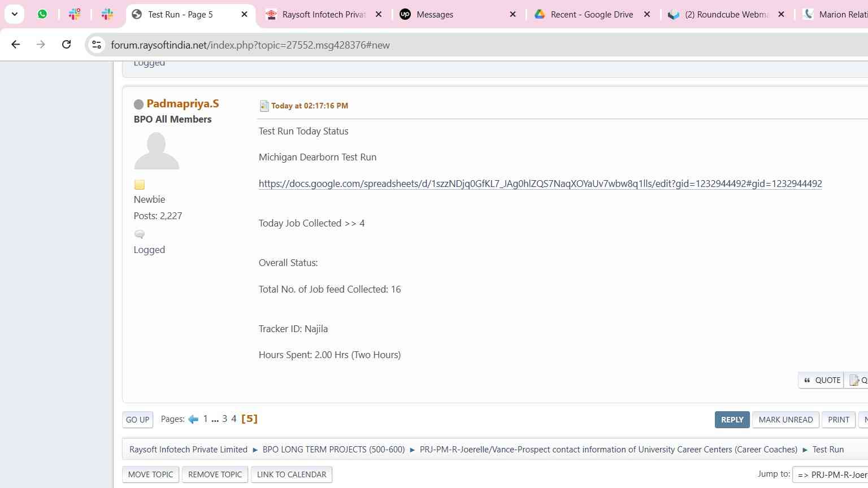This screenshot has width=868, height=488.
Task: Switch to the Messages tab
Action: (435, 15)
